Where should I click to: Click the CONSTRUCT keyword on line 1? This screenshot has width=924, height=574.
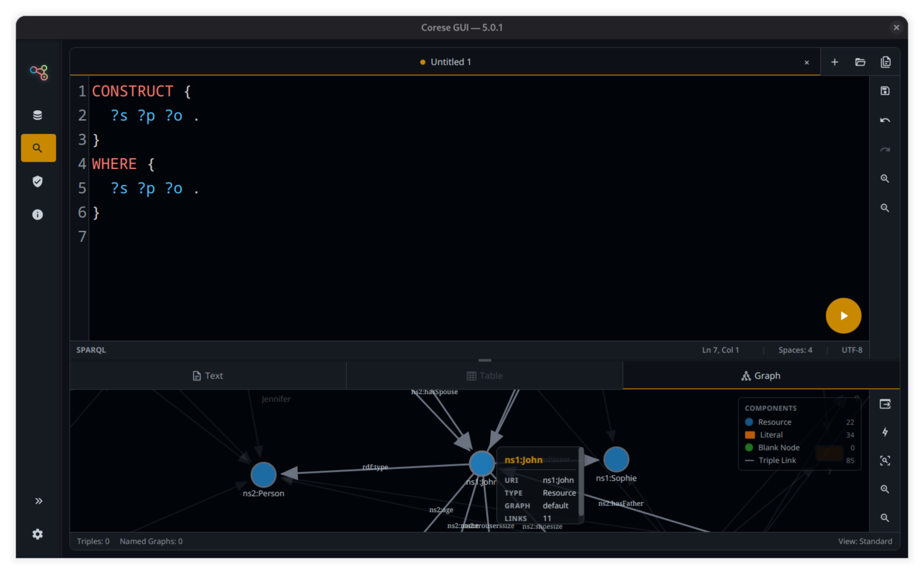(132, 92)
